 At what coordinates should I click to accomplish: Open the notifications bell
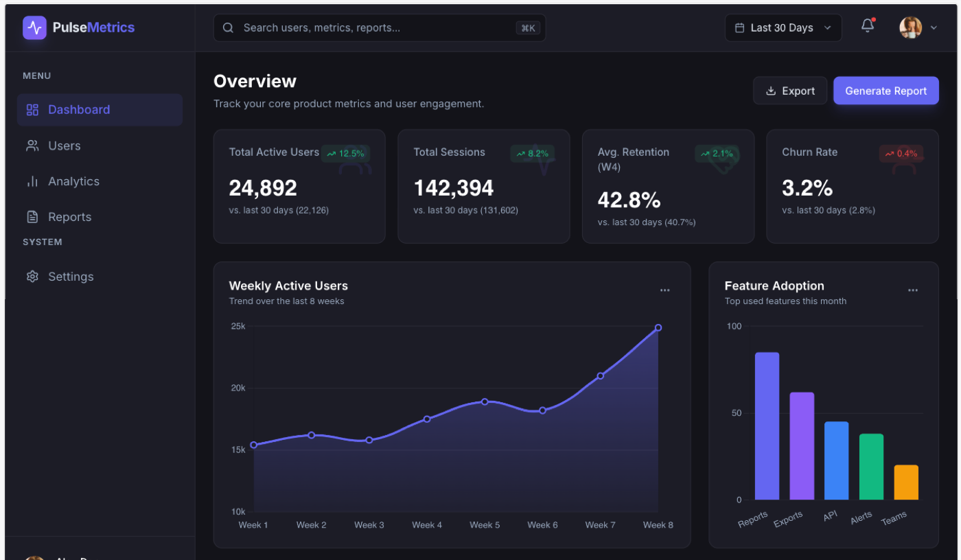[x=868, y=26]
